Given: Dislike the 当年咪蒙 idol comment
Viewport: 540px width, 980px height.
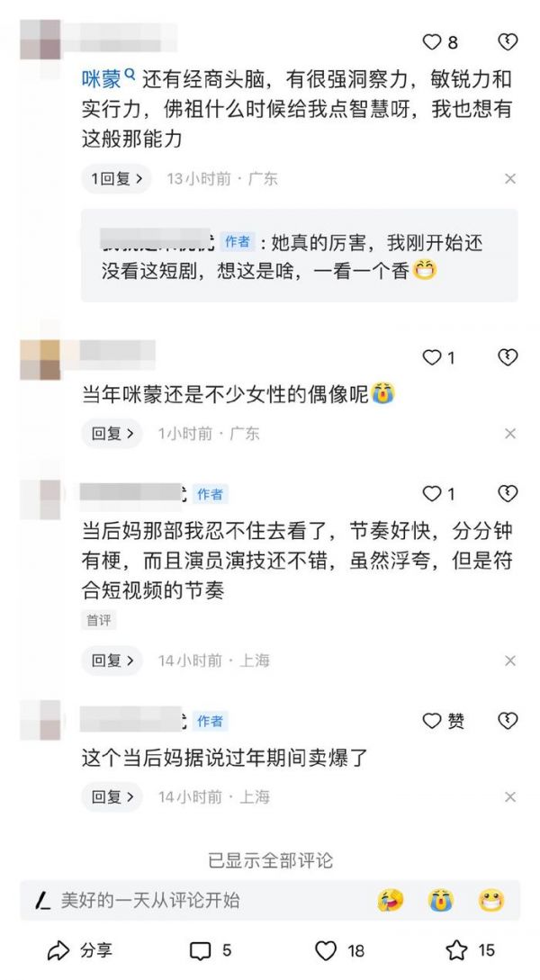Looking at the screenshot, I should tap(508, 357).
